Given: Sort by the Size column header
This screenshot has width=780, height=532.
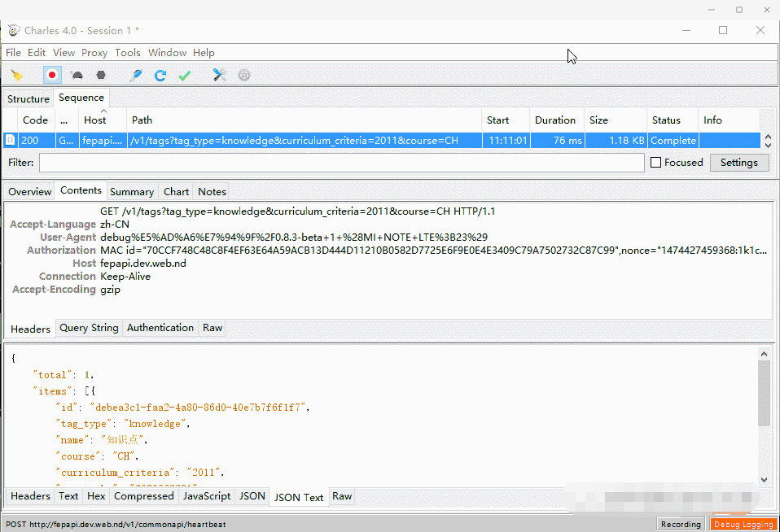Looking at the screenshot, I should 616,120.
